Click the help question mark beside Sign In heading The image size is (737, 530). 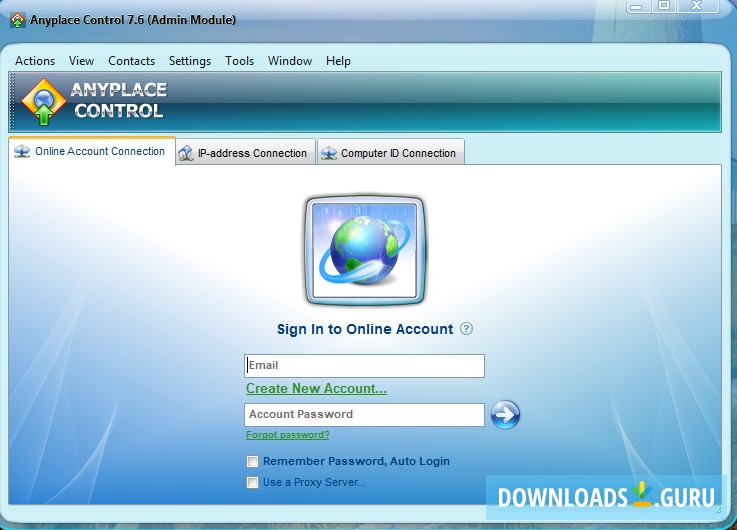tap(466, 328)
